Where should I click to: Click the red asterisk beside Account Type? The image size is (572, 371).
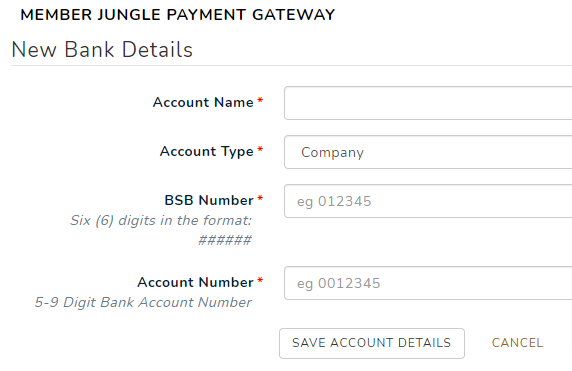(260, 149)
